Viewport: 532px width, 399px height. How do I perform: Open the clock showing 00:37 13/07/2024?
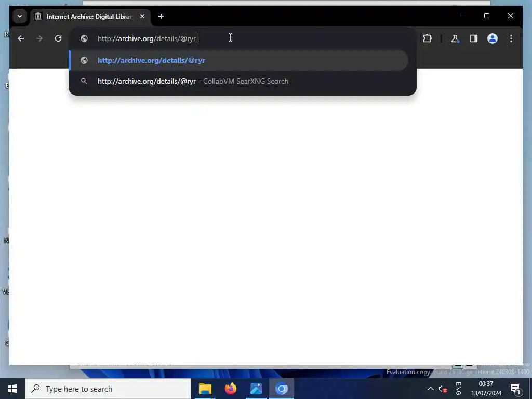point(486,389)
